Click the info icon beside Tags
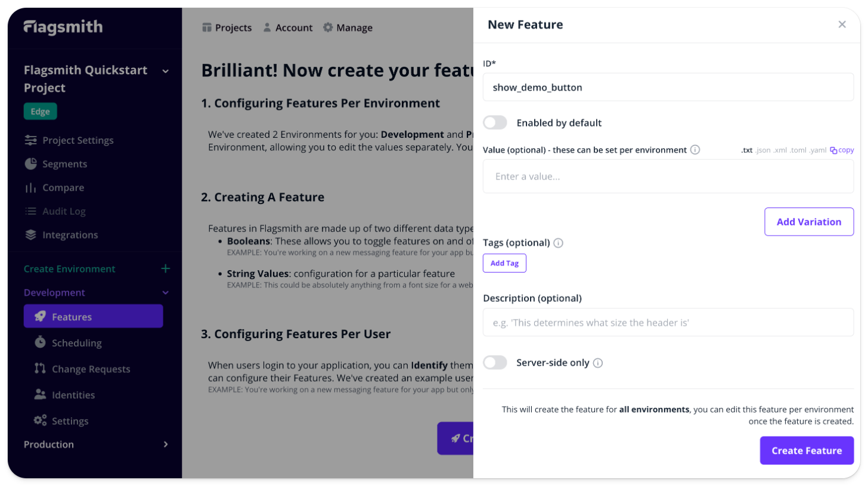Screen dimensions: 868x486 [558, 243]
